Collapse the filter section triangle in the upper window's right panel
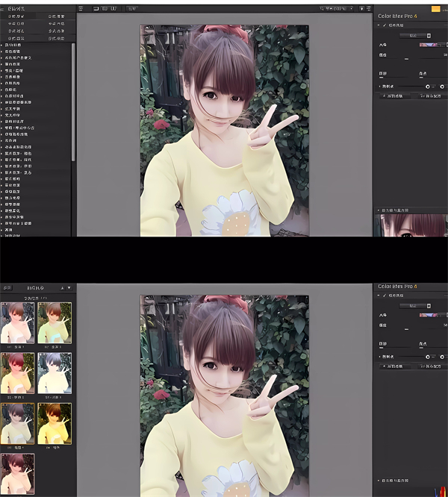Viewport: 448px width, 497px height. coord(379,25)
